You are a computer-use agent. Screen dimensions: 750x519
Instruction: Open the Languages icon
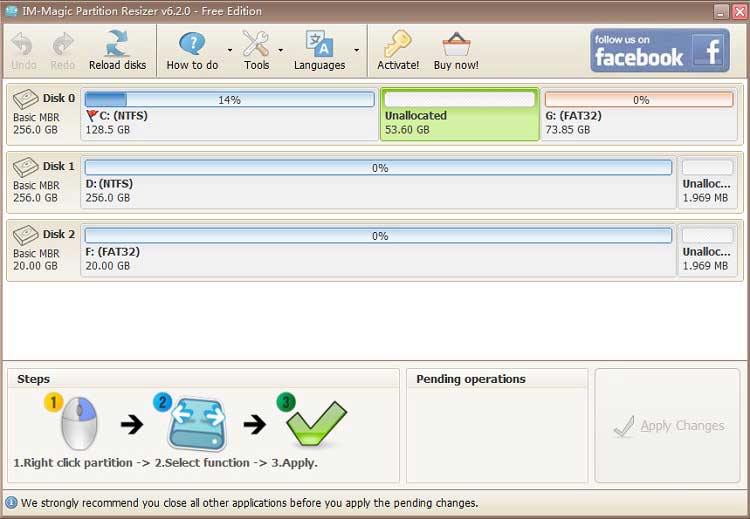coord(320,44)
